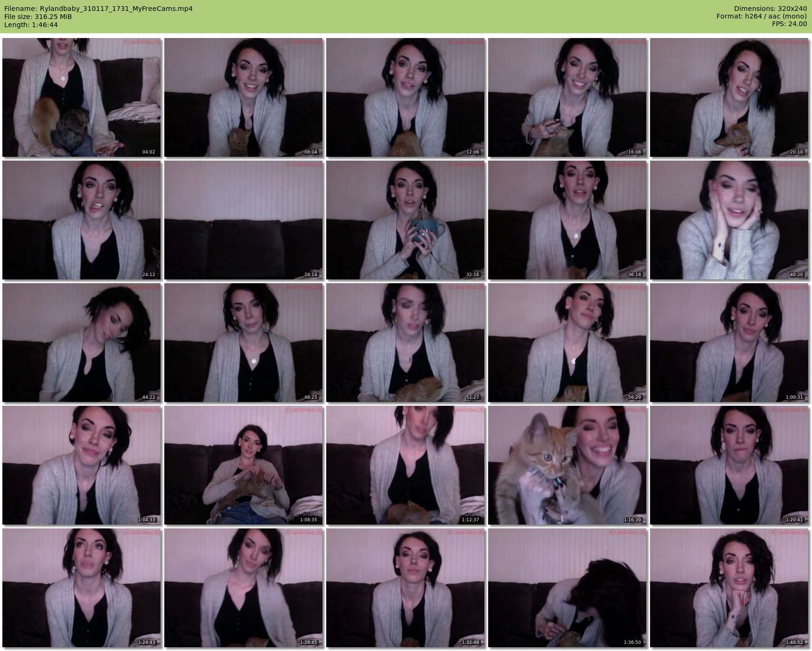Viewport: 812px width, 651px height.
Task: Select the thumbnail marked 44:22
Action: 82,343
